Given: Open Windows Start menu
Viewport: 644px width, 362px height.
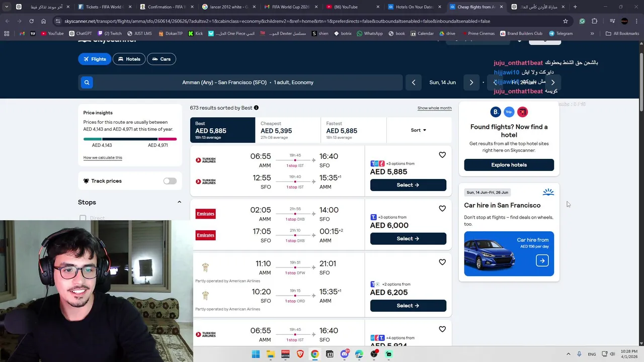Looking at the screenshot, I should [x=256, y=354].
